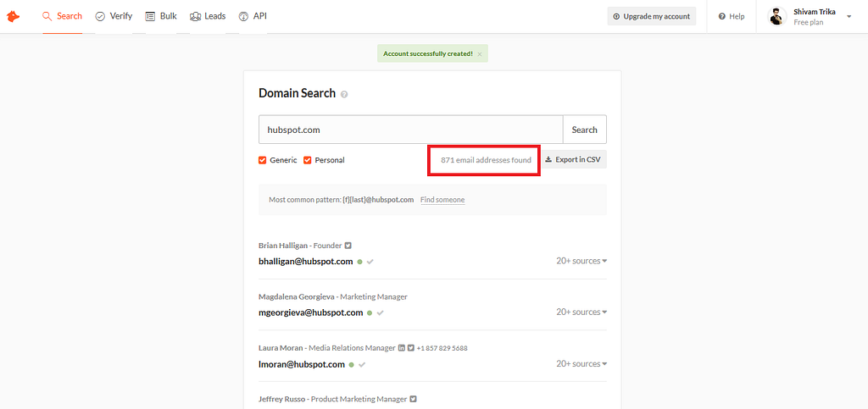The width and height of the screenshot is (868, 409).
Task: Click verify checkmark beside mgeorgieva@hubspot.com
Action: click(x=381, y=312)
